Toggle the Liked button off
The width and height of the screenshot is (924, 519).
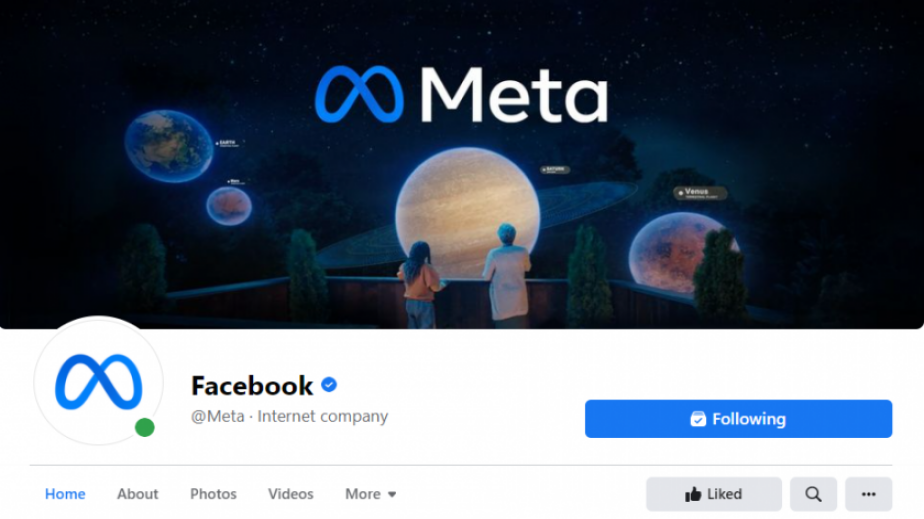[714, 494]
